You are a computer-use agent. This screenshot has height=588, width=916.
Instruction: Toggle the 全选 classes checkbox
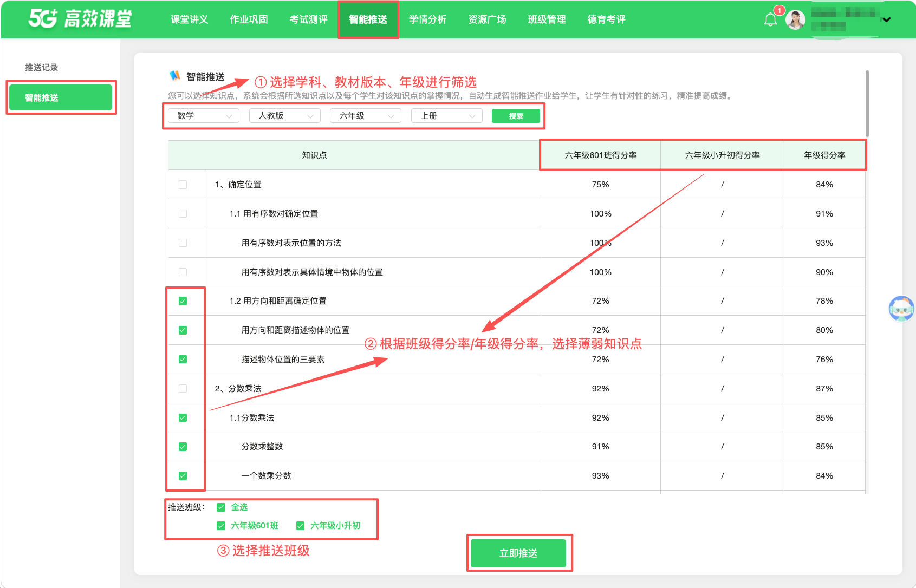click(x=221, y=507)
